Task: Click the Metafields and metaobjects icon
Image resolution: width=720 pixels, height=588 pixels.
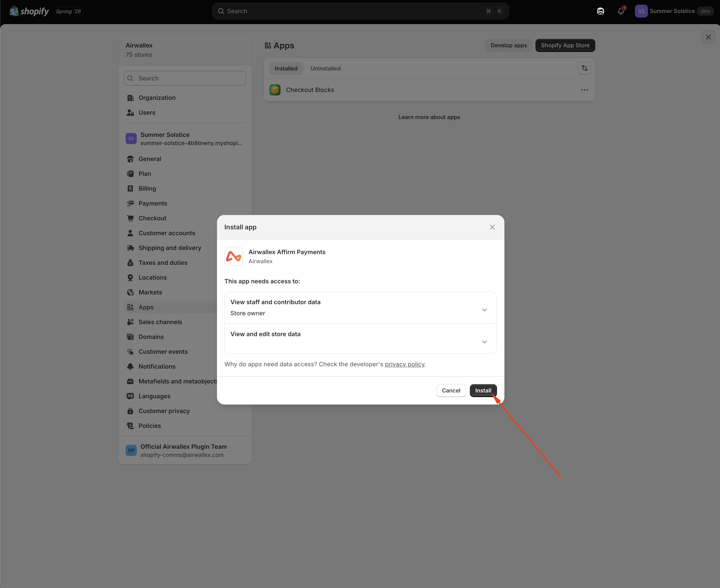Action: 131,381
